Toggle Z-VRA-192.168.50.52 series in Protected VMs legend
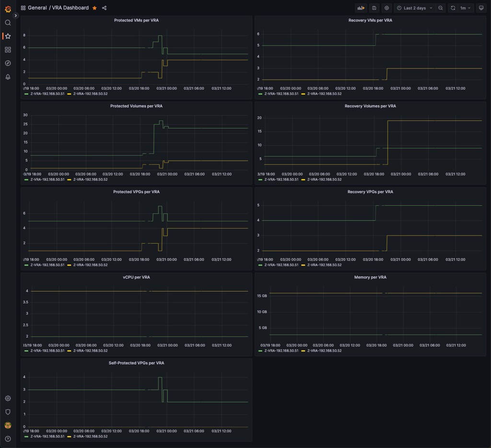Screen dimensions: 491x448 click(x=91, y=94)
